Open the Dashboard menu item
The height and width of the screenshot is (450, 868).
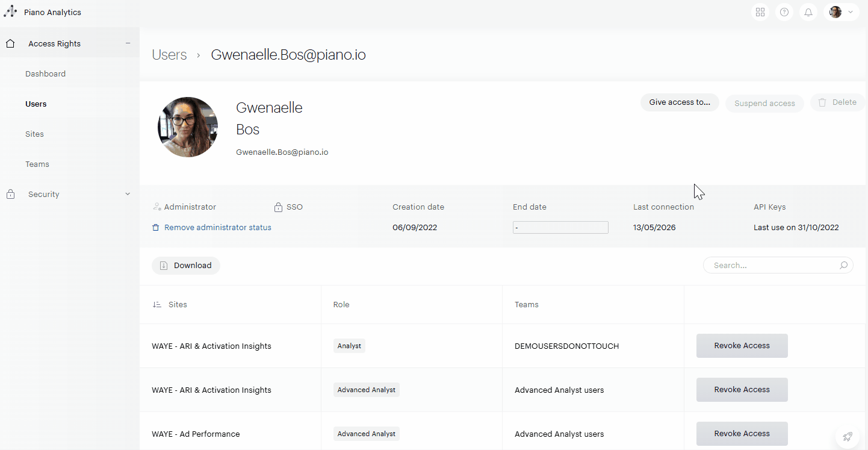[x=46, y=73]
